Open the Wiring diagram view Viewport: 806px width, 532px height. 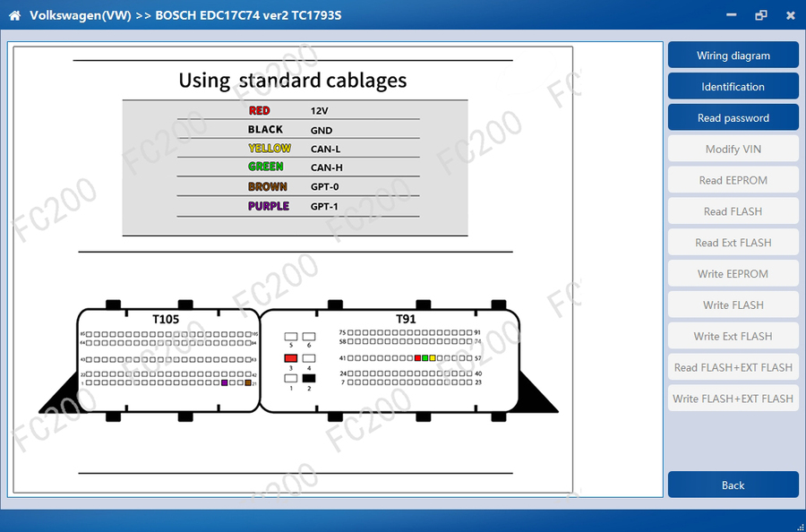pyautogui.click(x=733, y=56)
